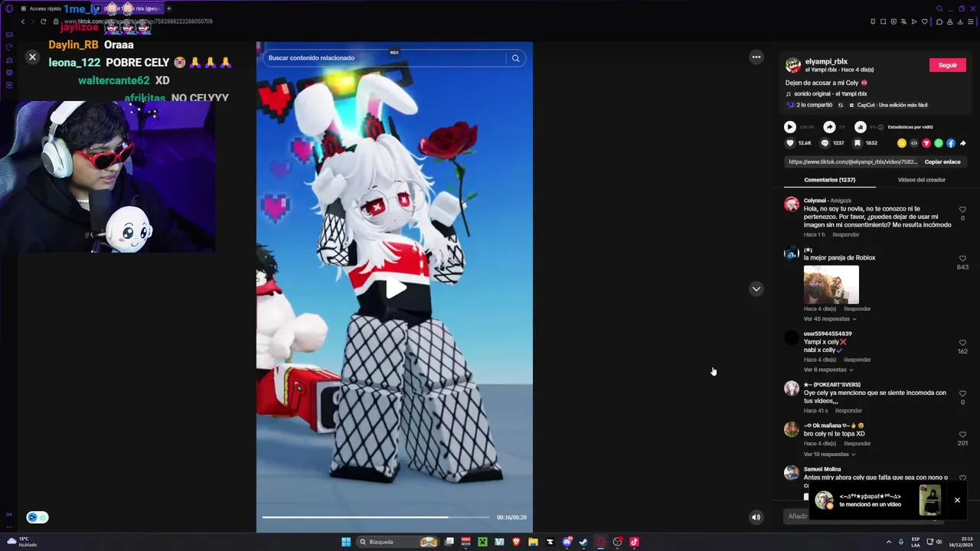Screen dimensions: 980x551
Task: Click the comments bubble icon showing 1237
Action: (x=825, y=143)
